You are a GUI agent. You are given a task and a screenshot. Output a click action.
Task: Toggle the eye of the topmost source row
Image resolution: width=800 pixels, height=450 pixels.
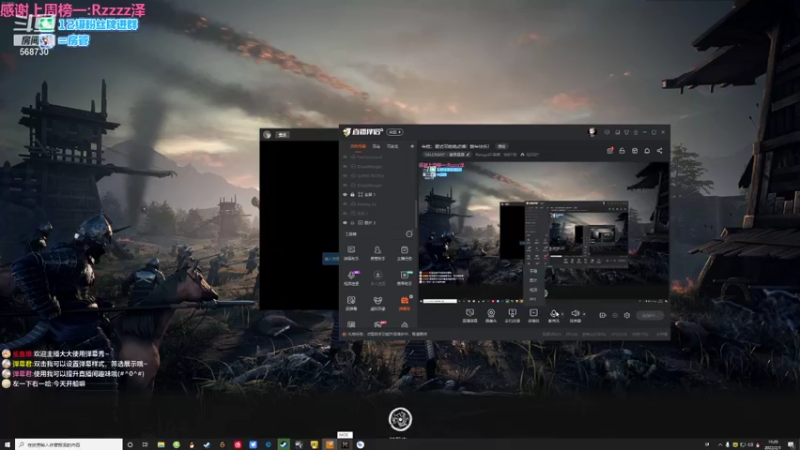point(345,157)
